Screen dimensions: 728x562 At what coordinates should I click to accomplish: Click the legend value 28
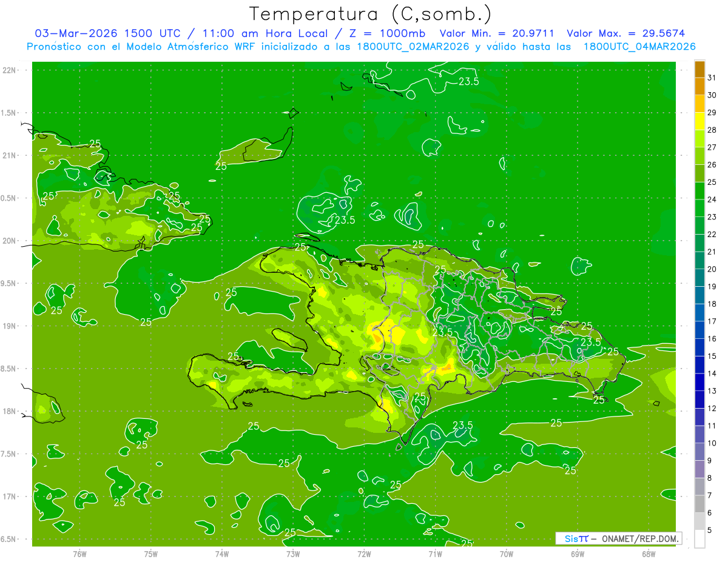(x=712, y=130)
